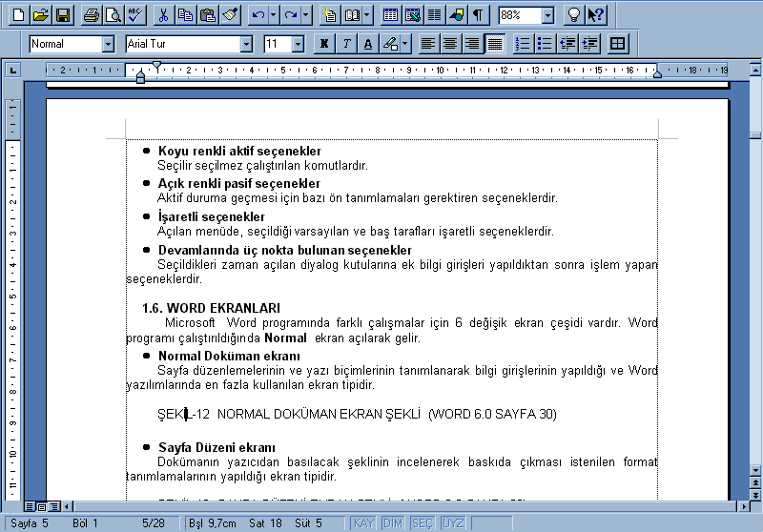Viewport: 763px width, 532px height.
Task: Click the horizontal scrollbar left arrow
Action: point(67,506)
